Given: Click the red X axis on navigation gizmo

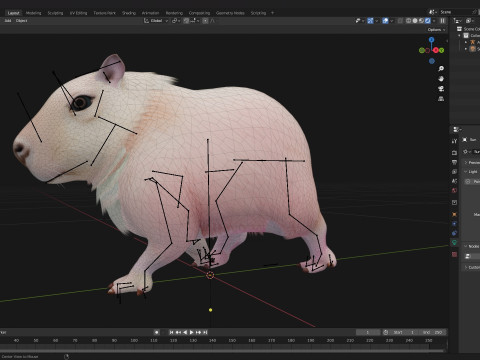Looking at the screenshot, I should click(x=436, y=50).
